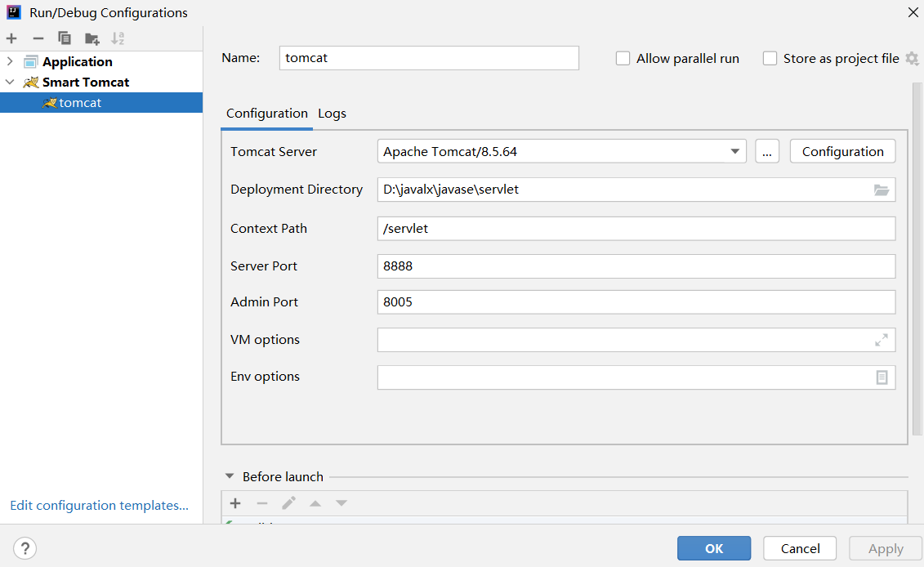Click the Remove Configuration minus icon
This screenshot has height=567, width=924.
pos(38,38)
